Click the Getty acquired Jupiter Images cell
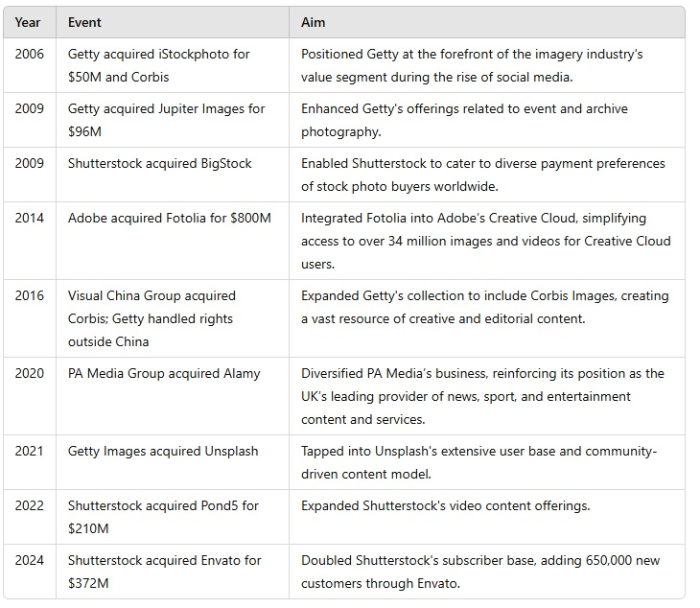 pos(166,120)
